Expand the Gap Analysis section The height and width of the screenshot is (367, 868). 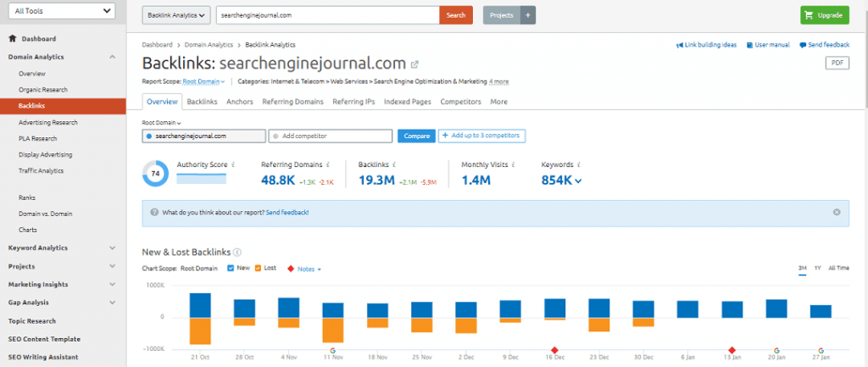[113, 303]
